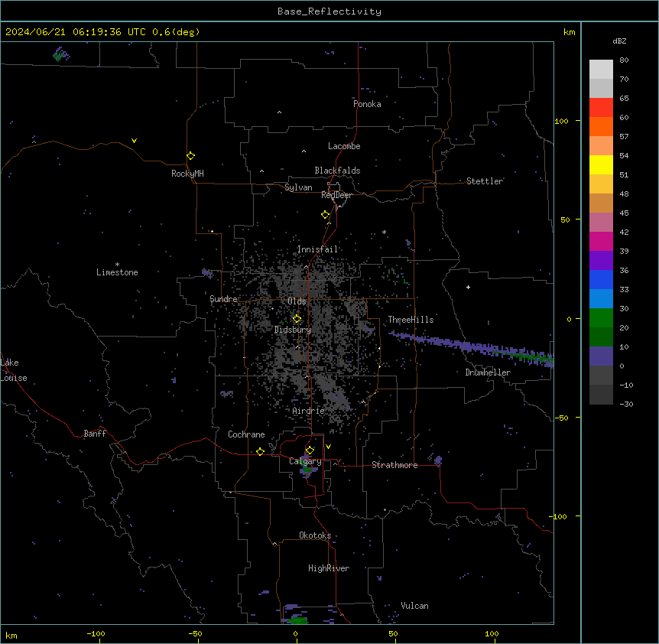Image resolution: width=659 pixels, height=644 pixels.
Task: Click the HighRiver label
Action: click(x=329, y=568)
